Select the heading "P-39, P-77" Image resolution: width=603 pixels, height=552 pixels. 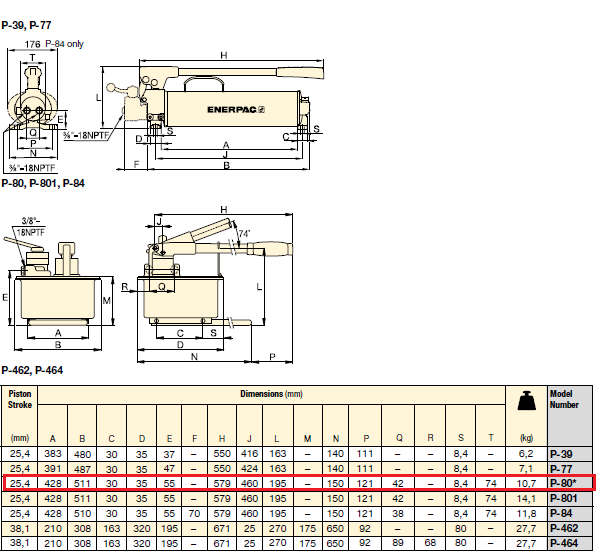(26, 25)
